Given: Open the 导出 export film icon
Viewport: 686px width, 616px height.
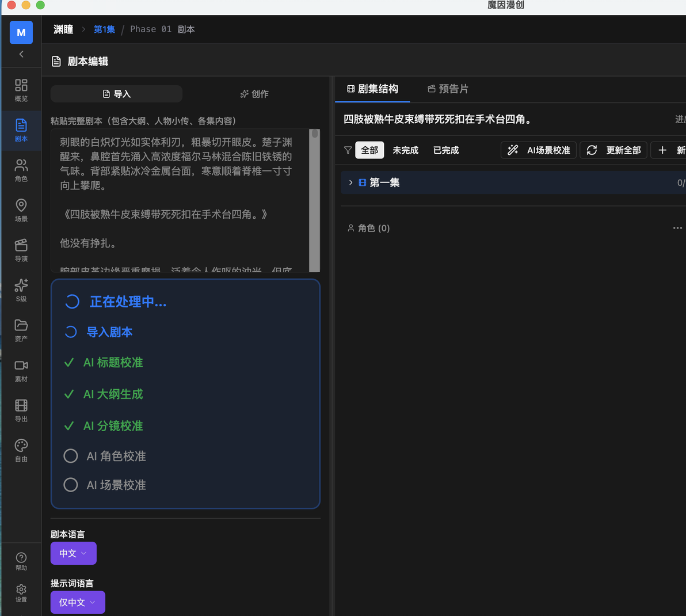Looking at the screenshot, I should pyautogui.click(x=21, y=410).
